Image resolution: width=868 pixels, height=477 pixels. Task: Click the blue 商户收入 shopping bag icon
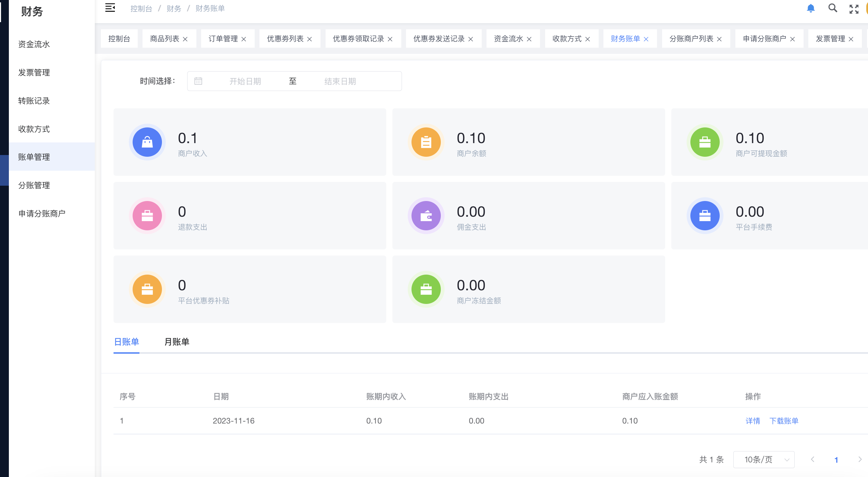[147, 142]
